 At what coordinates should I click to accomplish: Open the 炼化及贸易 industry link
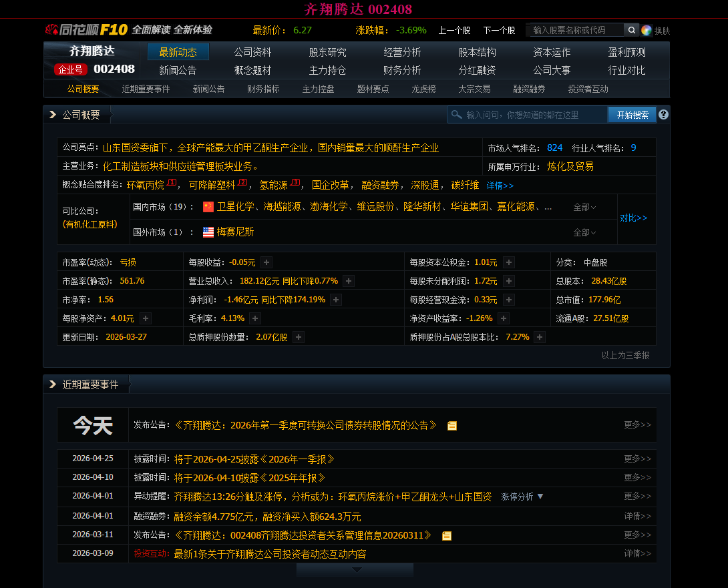[570, 166]
